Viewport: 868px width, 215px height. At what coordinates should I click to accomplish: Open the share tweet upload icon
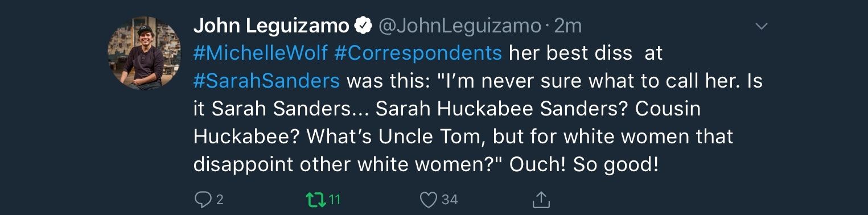(540, 199)
